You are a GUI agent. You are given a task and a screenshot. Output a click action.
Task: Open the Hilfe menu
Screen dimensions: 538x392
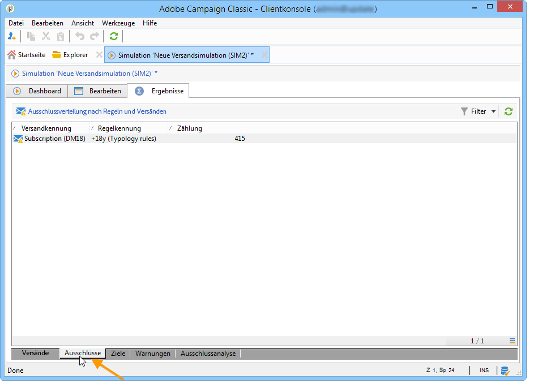click(150, 23)
